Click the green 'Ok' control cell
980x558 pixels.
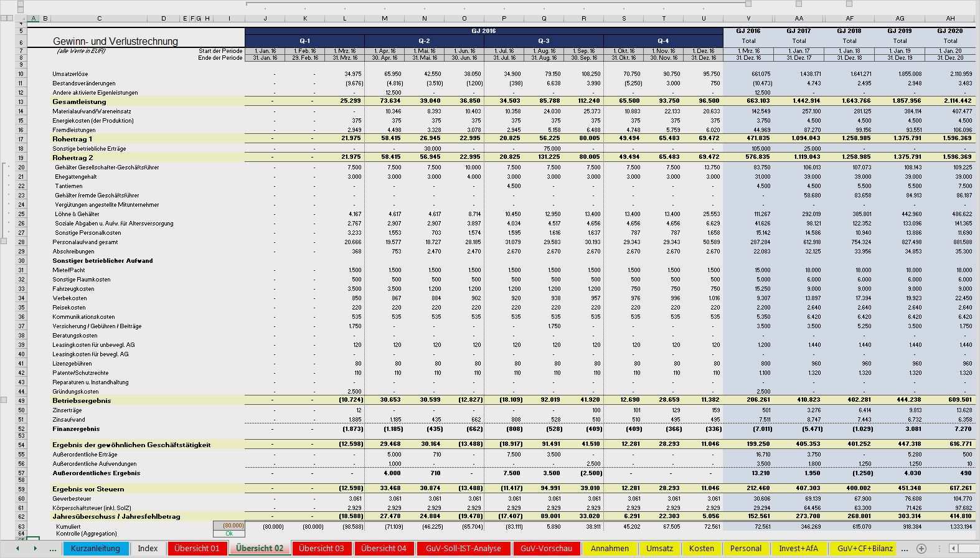pos(229,534)
